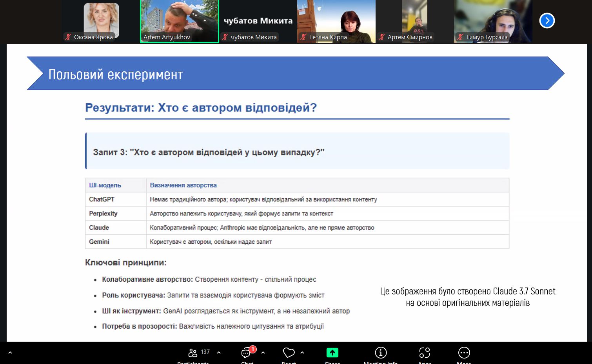Expand the React options caret

[302, 353]
